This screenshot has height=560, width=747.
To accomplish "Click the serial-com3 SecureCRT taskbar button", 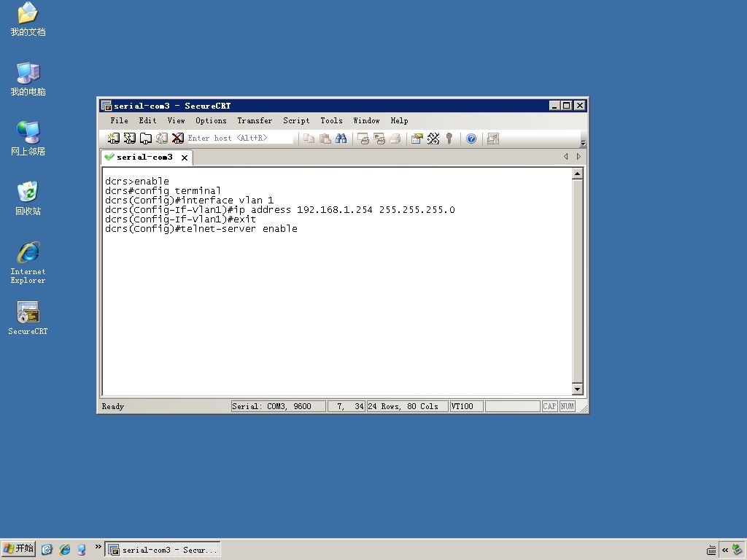I will (x=163, y=550).
